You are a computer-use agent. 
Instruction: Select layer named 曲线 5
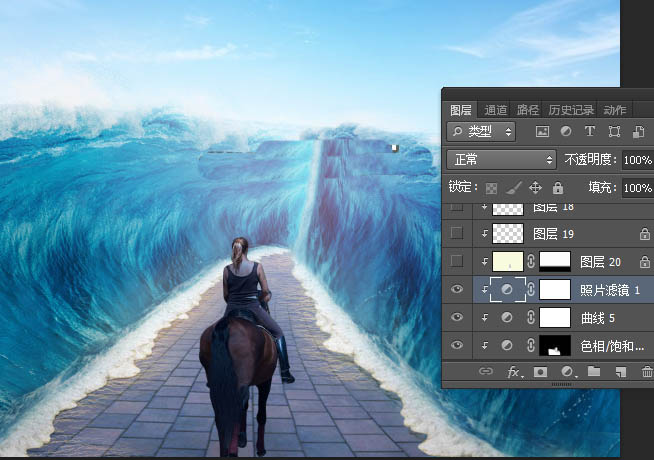[x=598, y=318]
